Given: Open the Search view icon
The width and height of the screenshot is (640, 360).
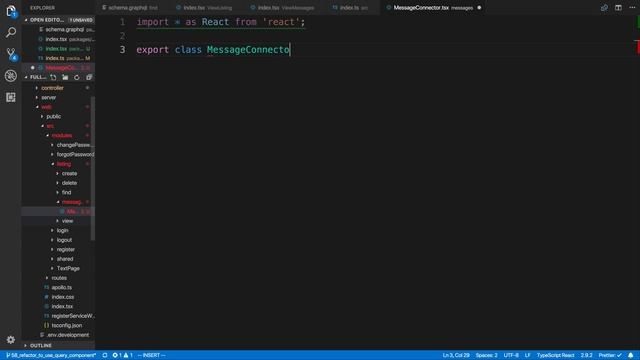Looking at the screenshot, I should pos(11,32).
